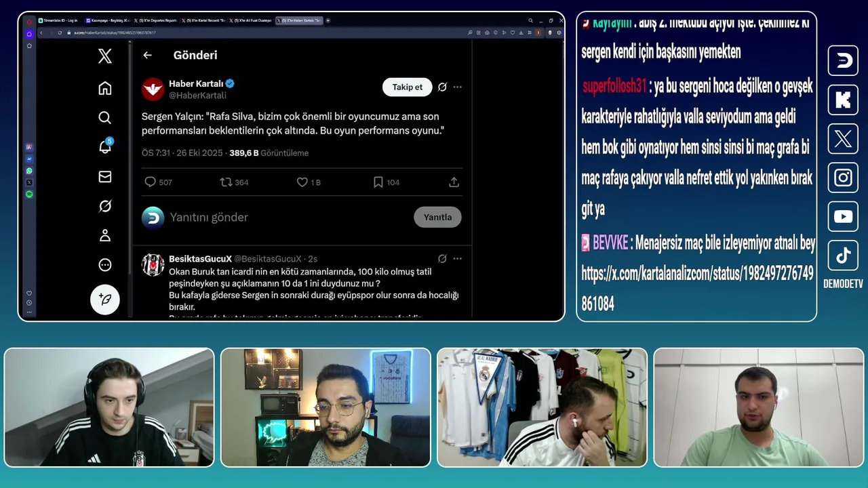Switch to Streamlabs ID Log in tab

coord(60,20)
